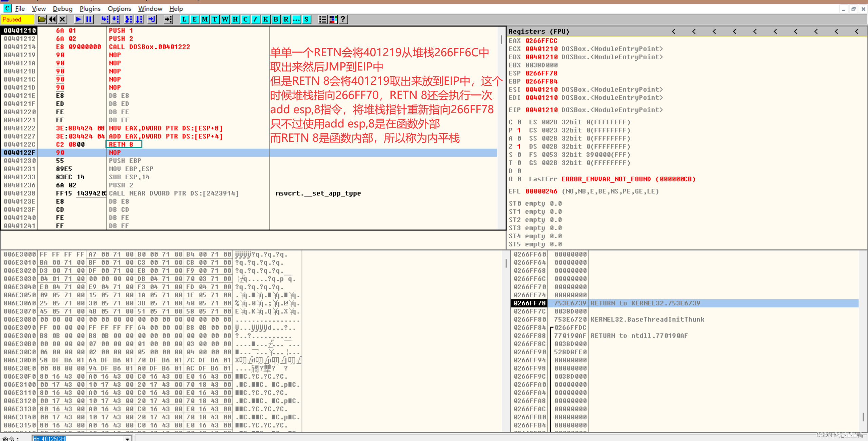This screenshot has width=868, height=441.
Task: Pause execution with the pause icon
Action: point(89,19)
